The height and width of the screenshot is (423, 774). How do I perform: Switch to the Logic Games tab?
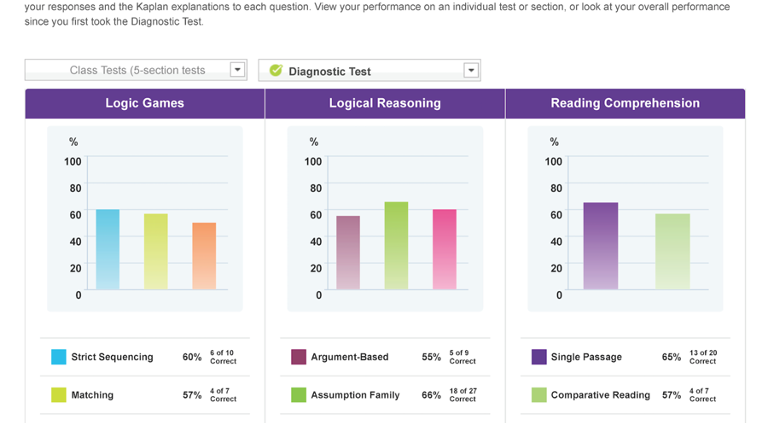tap(145, 103)
